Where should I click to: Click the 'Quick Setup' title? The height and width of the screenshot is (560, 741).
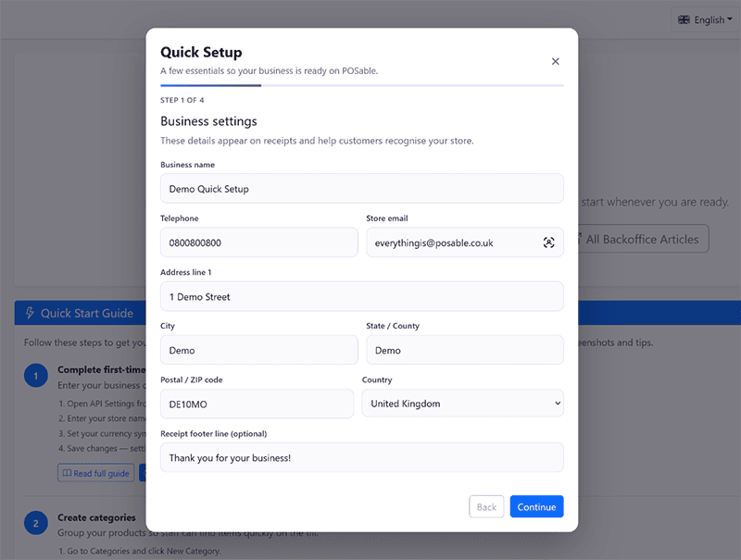(x=201, y=52)
